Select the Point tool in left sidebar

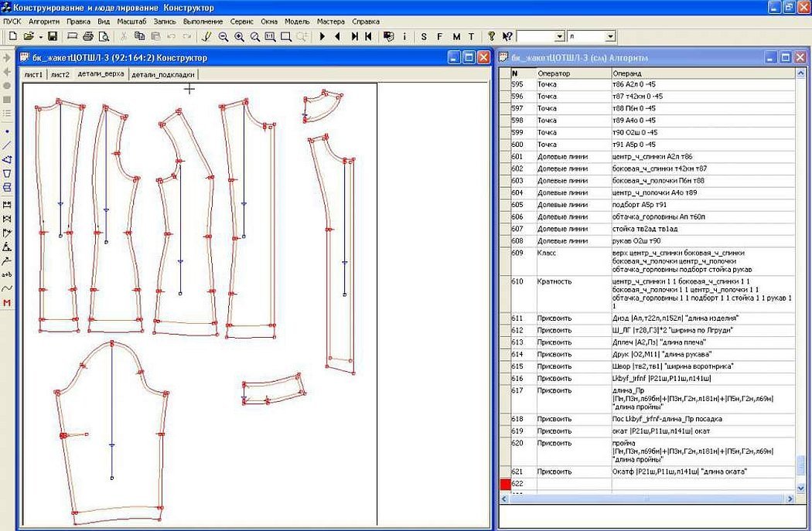[7, 131]
